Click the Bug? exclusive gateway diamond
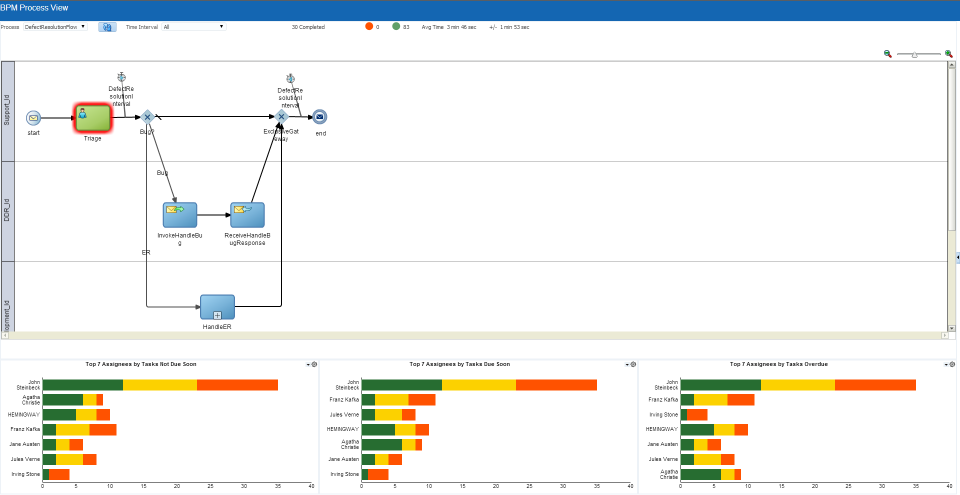The width and height of the screenshot is (960, 495). (147, 117)
